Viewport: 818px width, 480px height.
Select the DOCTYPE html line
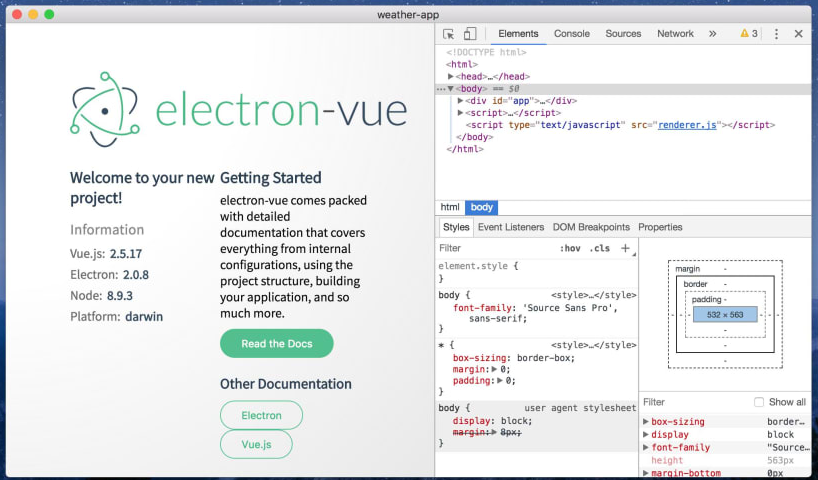pos(486,52)
